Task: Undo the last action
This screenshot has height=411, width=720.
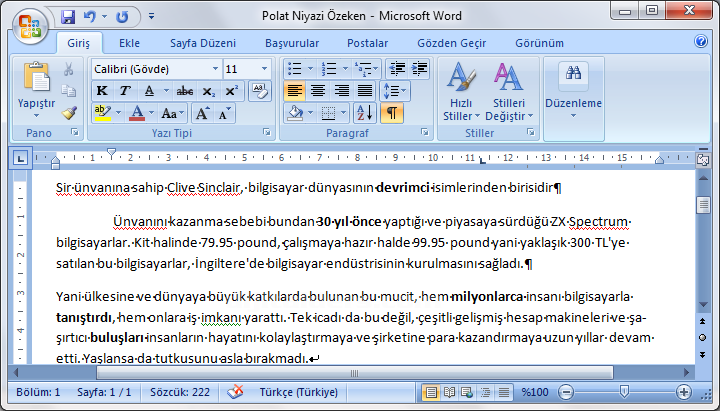Action: 90,17
